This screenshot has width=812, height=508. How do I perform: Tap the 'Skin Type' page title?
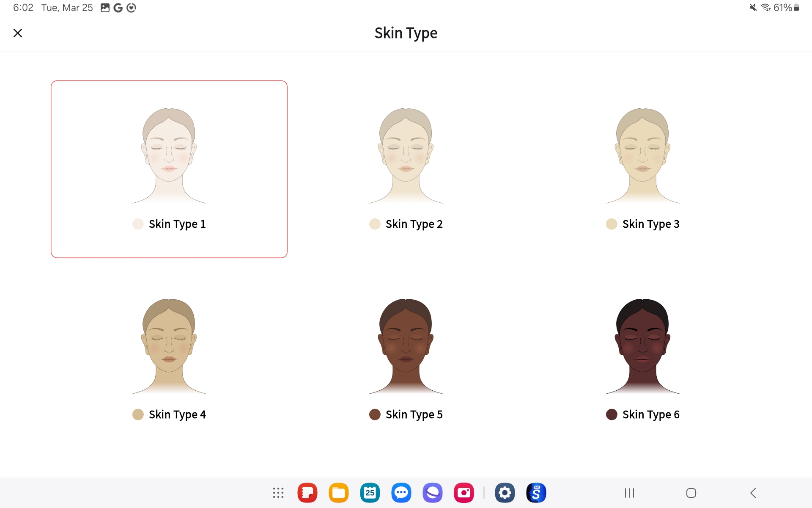point(406,33)
